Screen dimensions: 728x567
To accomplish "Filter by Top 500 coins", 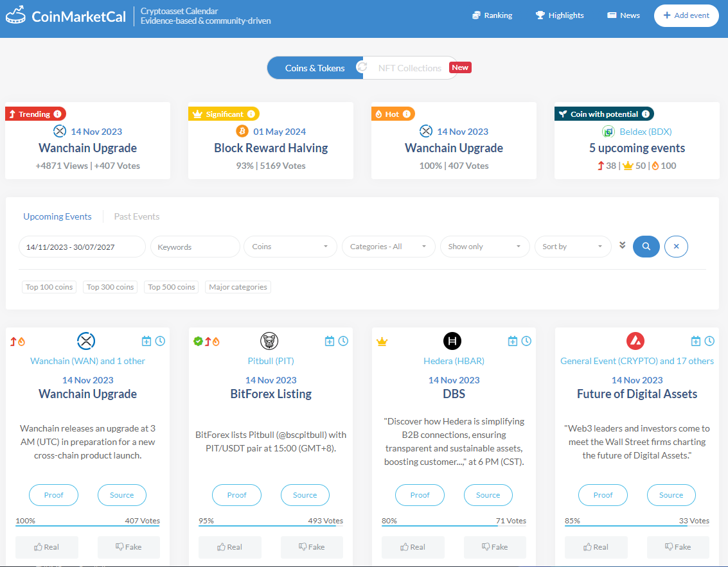I will (x=172, y=287).
